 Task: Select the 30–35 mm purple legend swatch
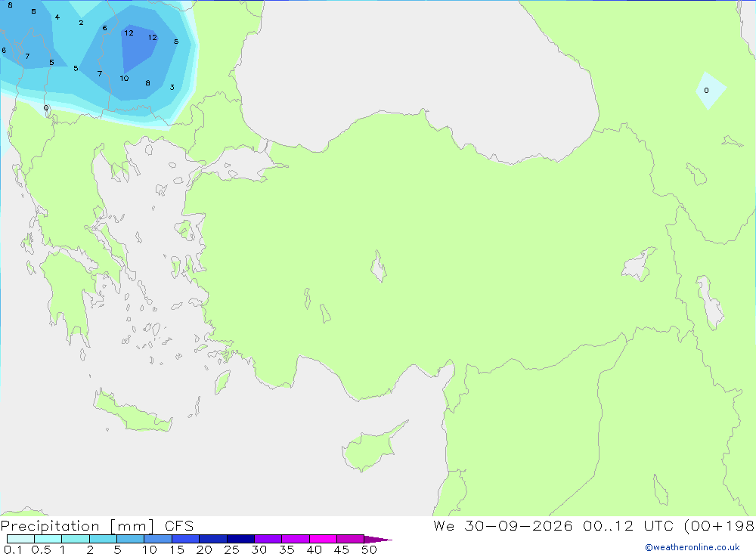point(268,539)
